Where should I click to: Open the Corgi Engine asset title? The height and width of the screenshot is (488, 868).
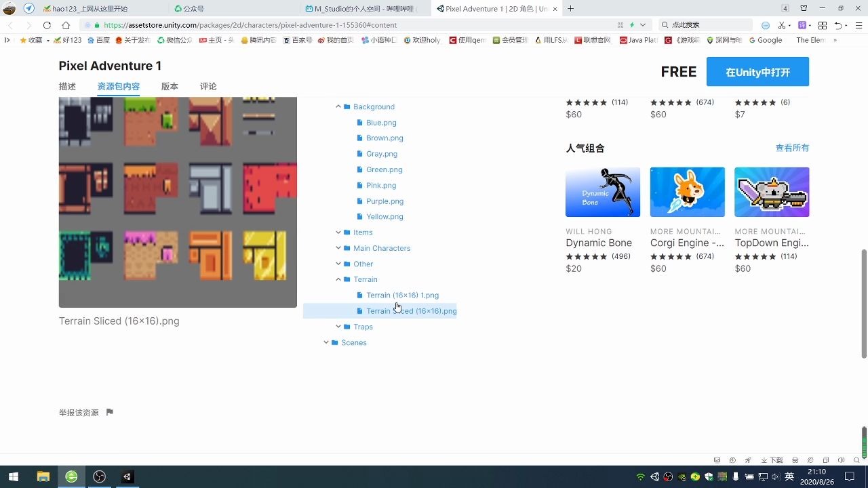(687, 243)
